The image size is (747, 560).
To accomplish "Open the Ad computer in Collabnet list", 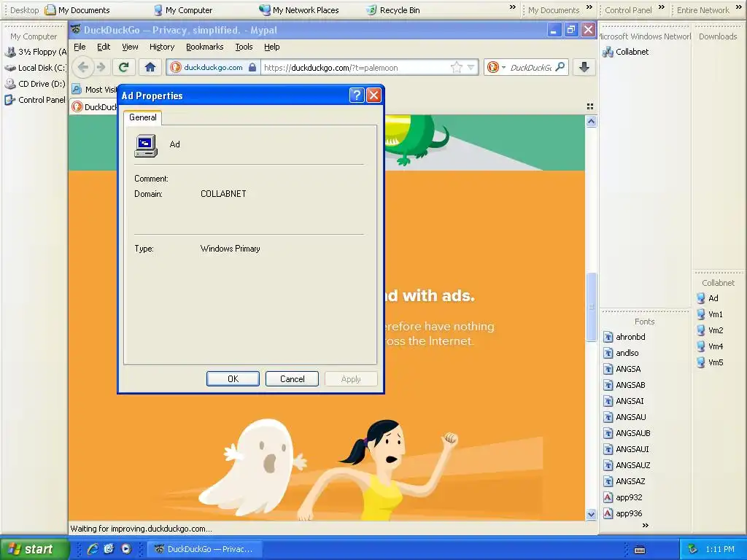I will (708, 298).
